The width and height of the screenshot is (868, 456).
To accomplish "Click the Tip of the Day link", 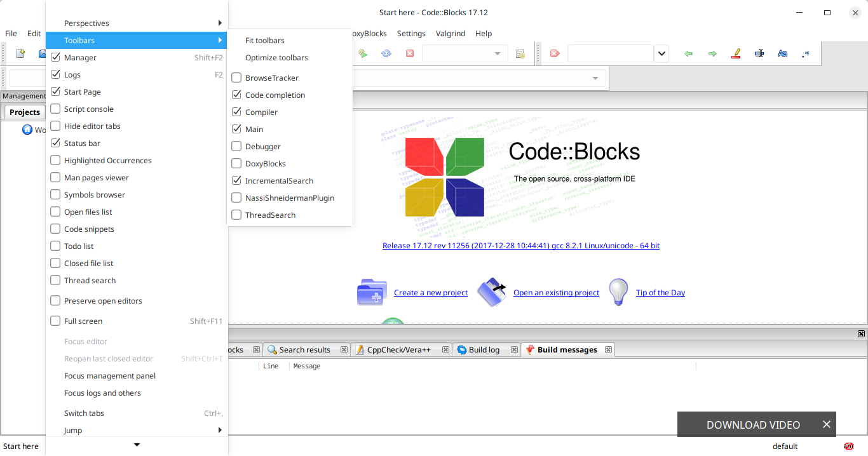I will click(660, 293).
